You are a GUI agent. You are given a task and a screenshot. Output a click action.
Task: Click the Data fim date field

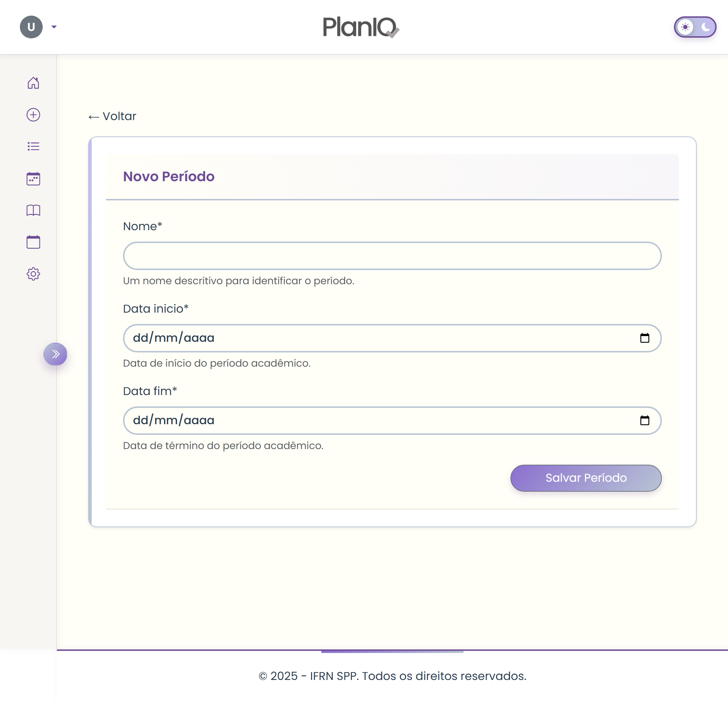click(371, 420)
